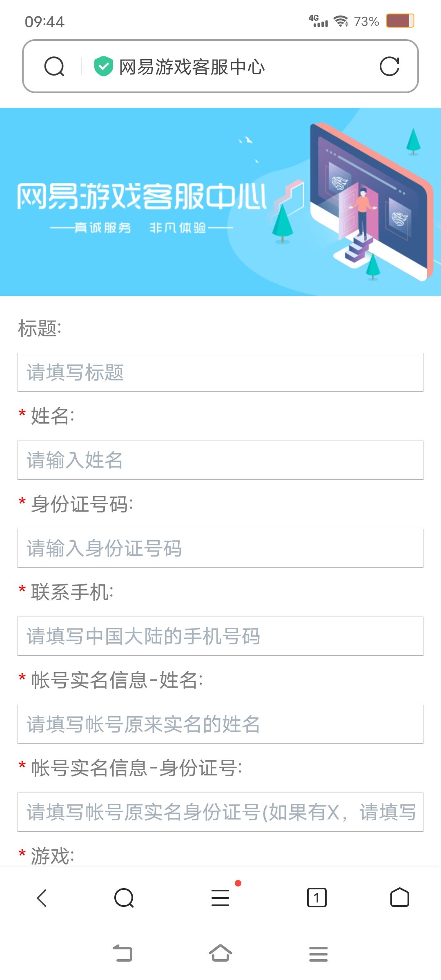Tap the 请填写中国大陆的手机号码 phone field

[220, 636]
